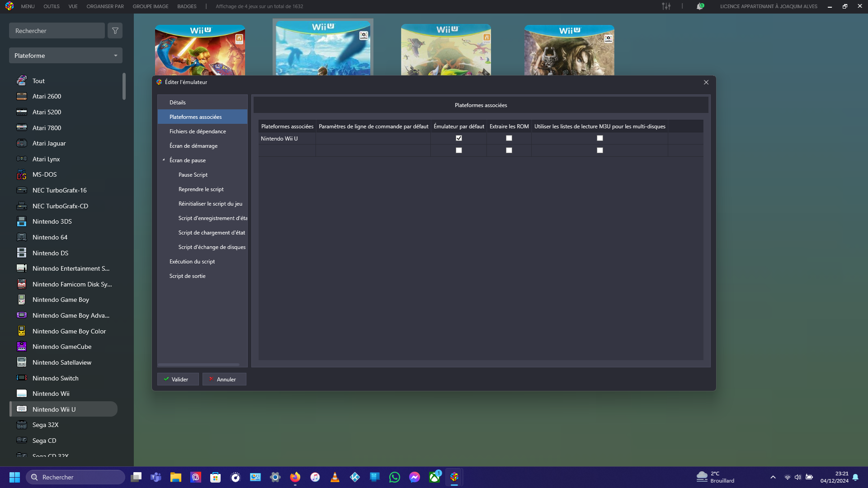Click the Rechercher search field in LaunchBox
Viewport: 868px width, 488px height.
(x=57, y=31)
